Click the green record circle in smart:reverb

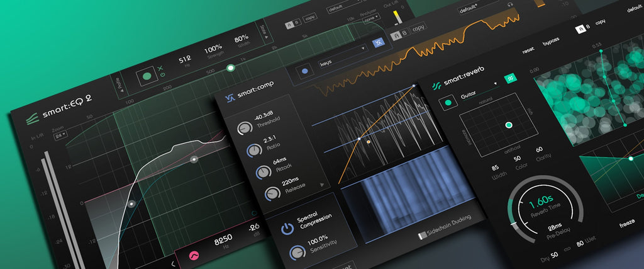(x=448, y=103)
